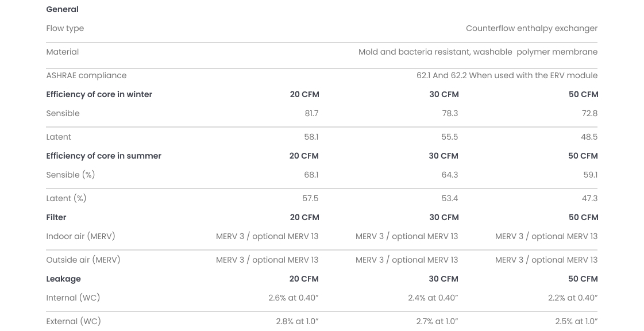Image resolution: width=644 pixels, height=331 pixels.
Task: Click Efficiency of core in summer heading
Action: click(x=103, y=156)
